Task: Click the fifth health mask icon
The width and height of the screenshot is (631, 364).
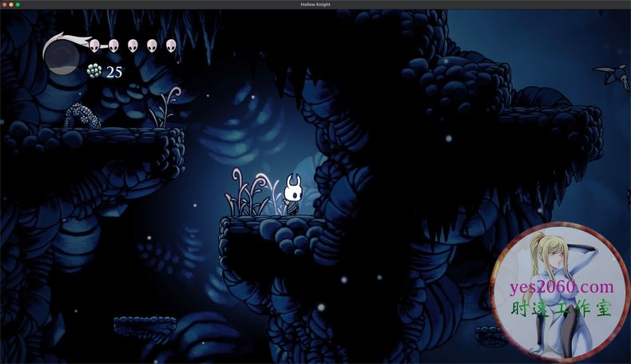Action: point(171,45)
